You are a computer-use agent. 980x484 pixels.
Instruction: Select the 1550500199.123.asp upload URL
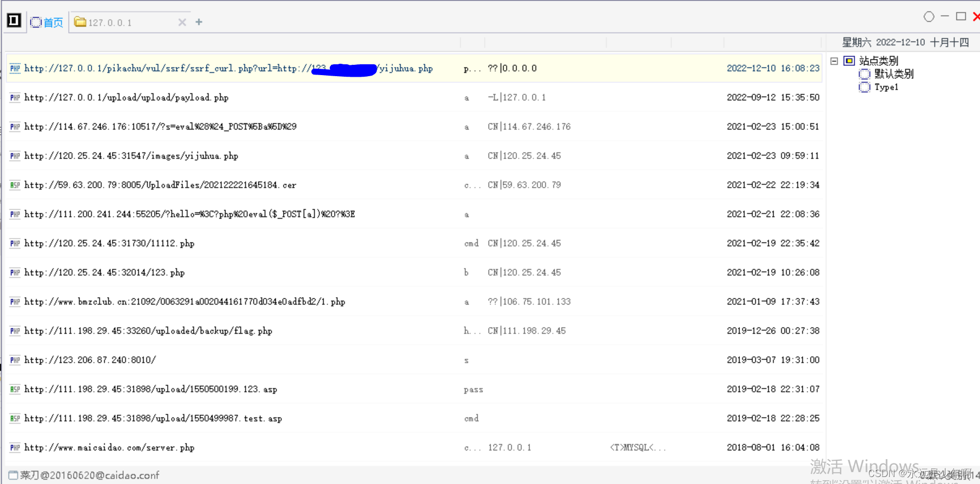pyautogui.click(x=151, y=389)
